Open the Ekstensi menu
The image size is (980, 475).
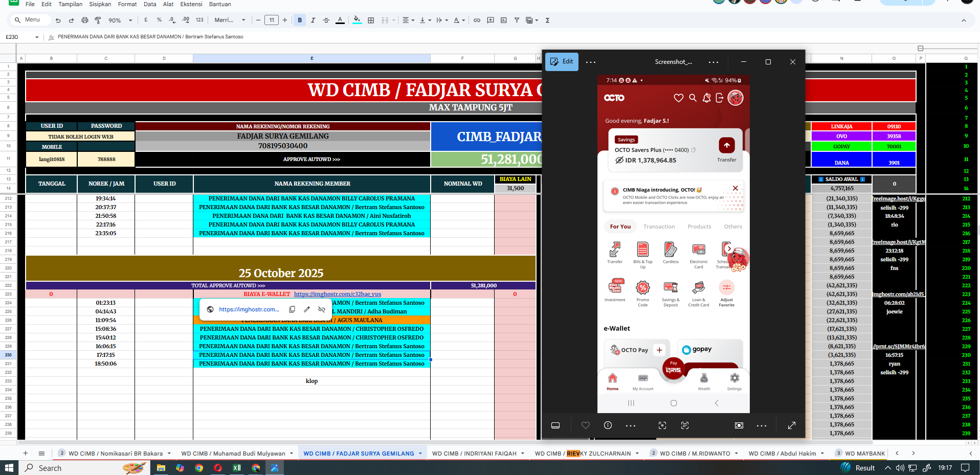click(191, 4)
